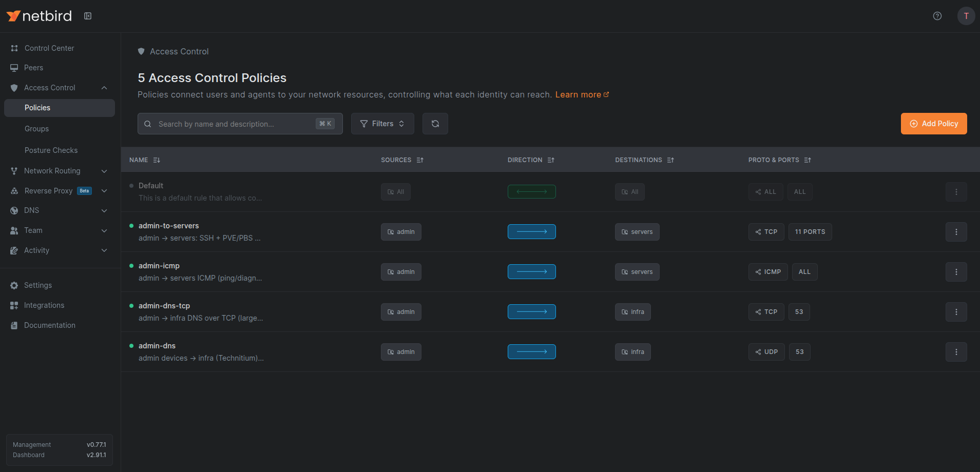Open the three-dot menu for admin-dns-tcp

coord(956,312)
